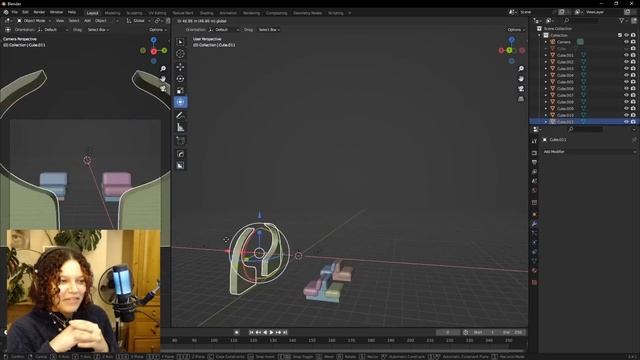Image resolution: width=640 pixels, height=360 pixels.
Task: Open Material properties tab
Action: coord(534,271)
